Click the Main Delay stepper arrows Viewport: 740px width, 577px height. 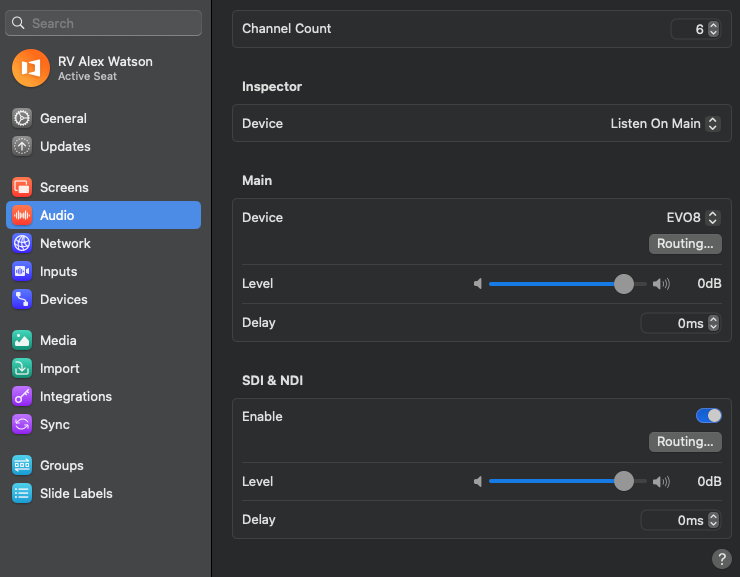[713, 323]
